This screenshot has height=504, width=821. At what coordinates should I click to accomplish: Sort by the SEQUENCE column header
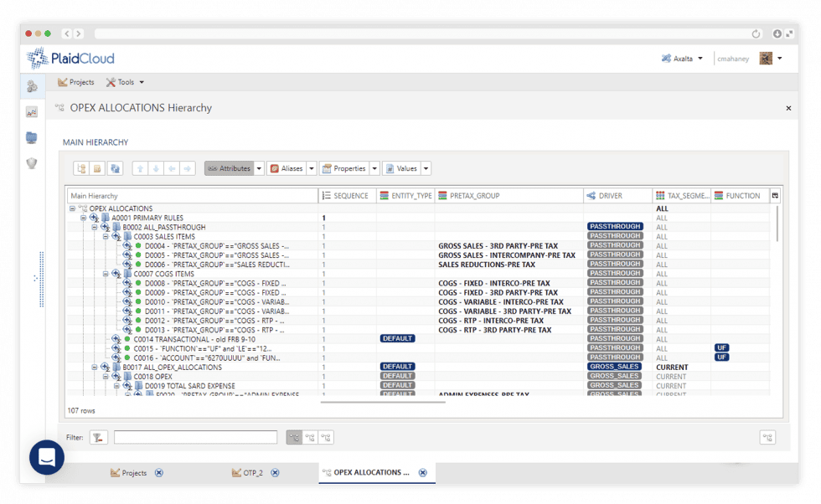tap(347, 196)
